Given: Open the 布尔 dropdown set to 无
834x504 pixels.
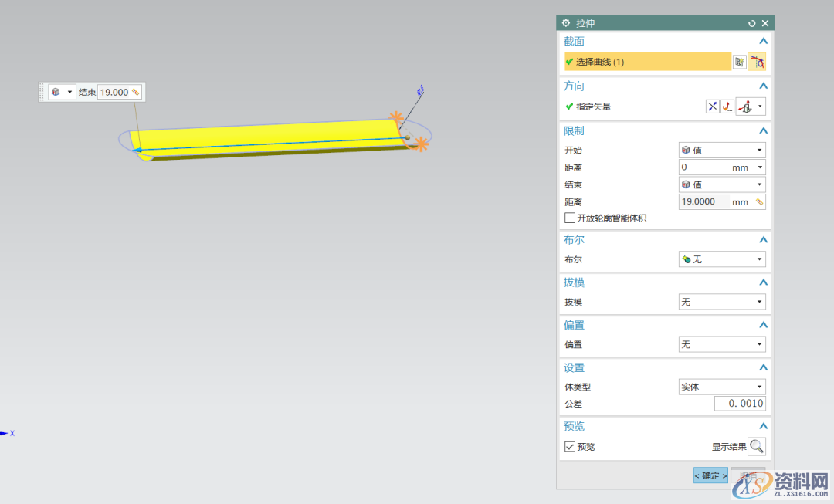Looking at the screenshot, I should (x=721, y=259).
